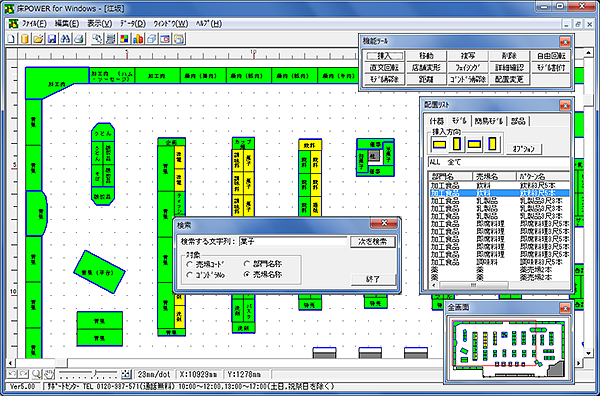Click the new blank document toolbar icon
600x396 pixels.
pos(12,39)
